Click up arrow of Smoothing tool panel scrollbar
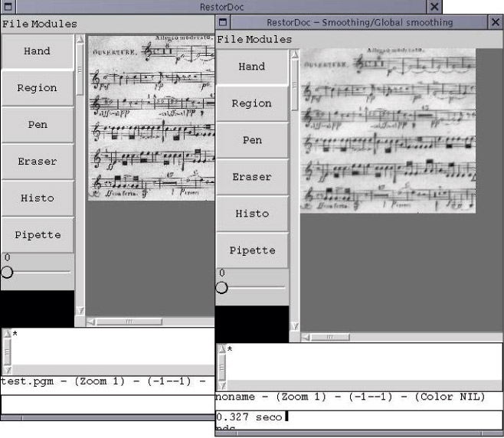Viewport: 504px width, 438px height. click(295, 54)
